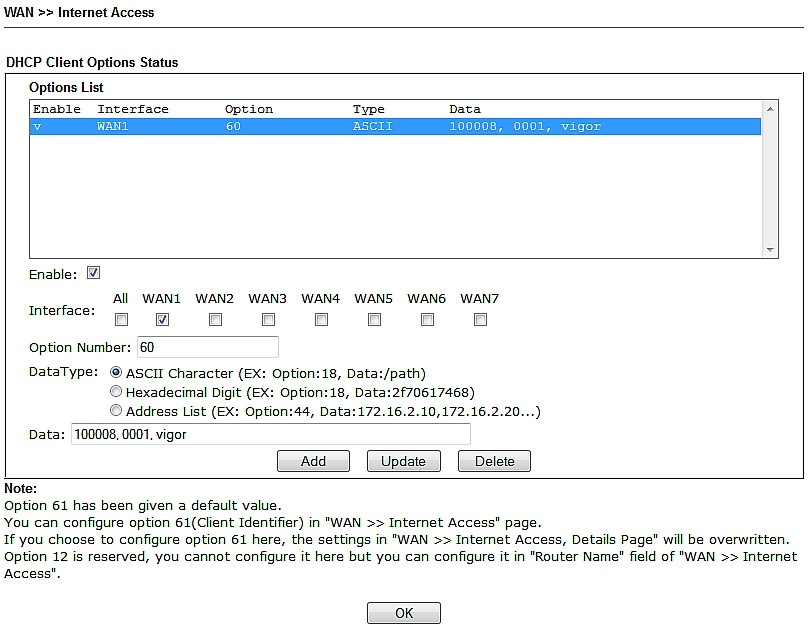This screenshot has width=808, height=630.
Task: Uncheck the WAN1 interface checkbox
Action: pos(162,319)
